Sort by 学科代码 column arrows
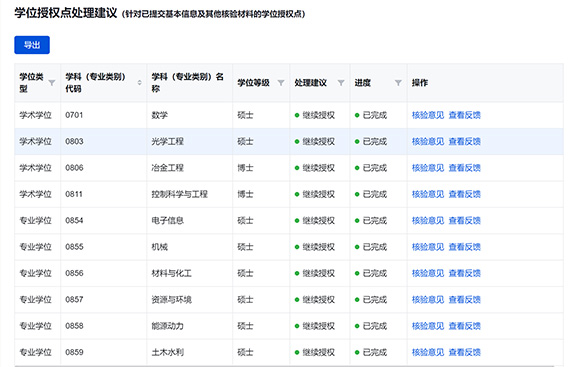The width and height of the screenshot is (570, 367). tap(140, 83)
